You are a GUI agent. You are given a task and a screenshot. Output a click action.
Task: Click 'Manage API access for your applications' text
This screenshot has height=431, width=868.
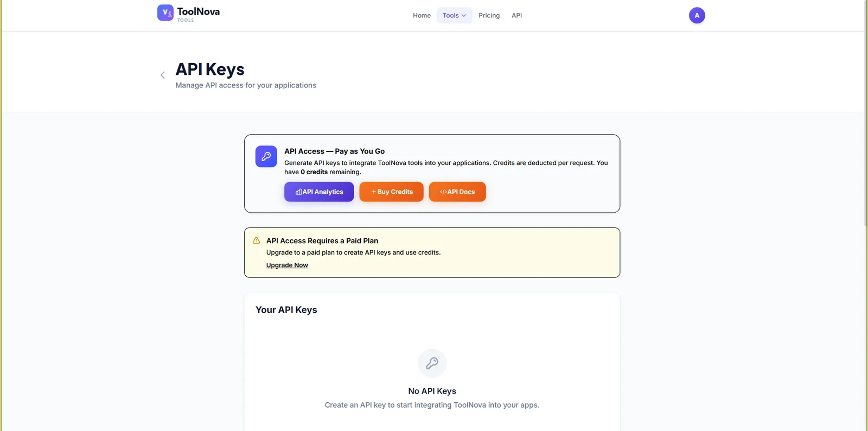pyautogui.click(x=246, y=85)
